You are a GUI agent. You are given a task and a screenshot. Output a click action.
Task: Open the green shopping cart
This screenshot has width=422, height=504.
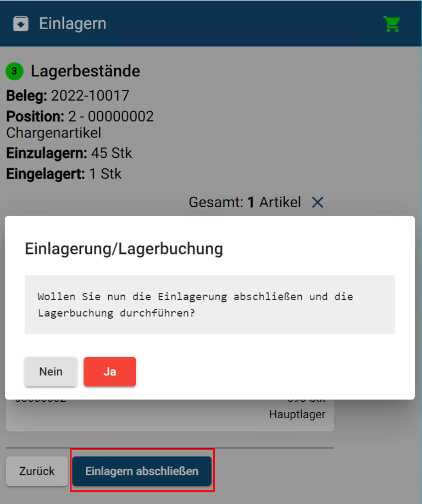pyautogui.click(x=392, y=24)
